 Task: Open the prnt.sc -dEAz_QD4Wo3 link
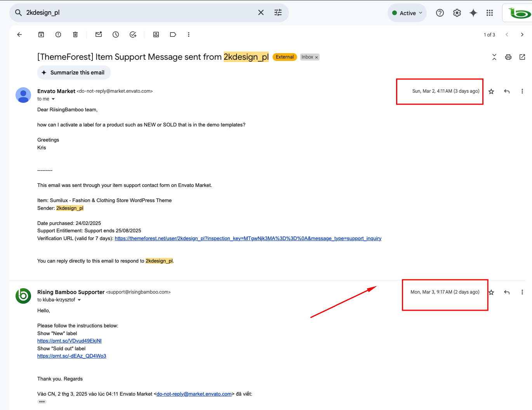point(72,356)
